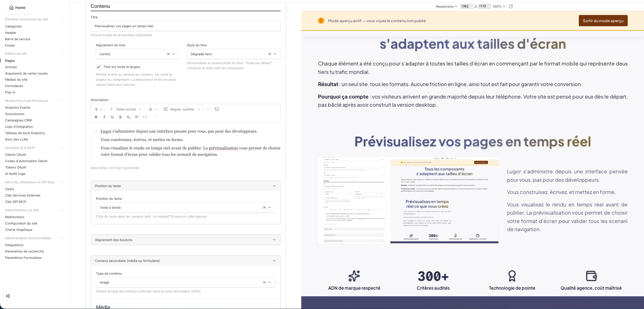Click the preview width 1362 field

coord(467,6)
